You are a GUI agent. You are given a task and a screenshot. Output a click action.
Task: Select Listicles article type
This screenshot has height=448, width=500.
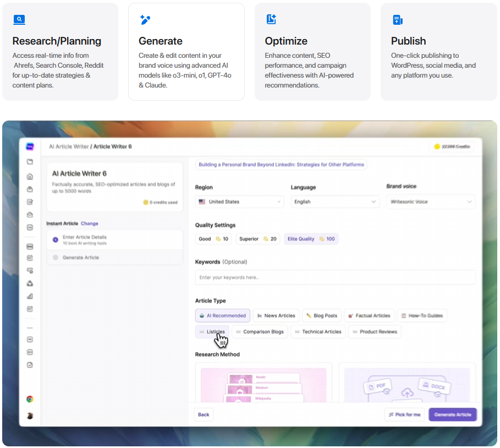coord(212,332)
